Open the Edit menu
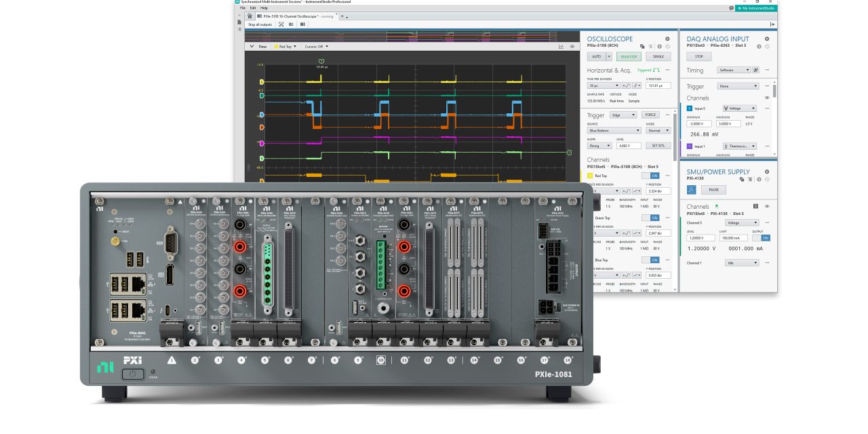Screen dimensions: 868x434 click(x=252, y=8)
